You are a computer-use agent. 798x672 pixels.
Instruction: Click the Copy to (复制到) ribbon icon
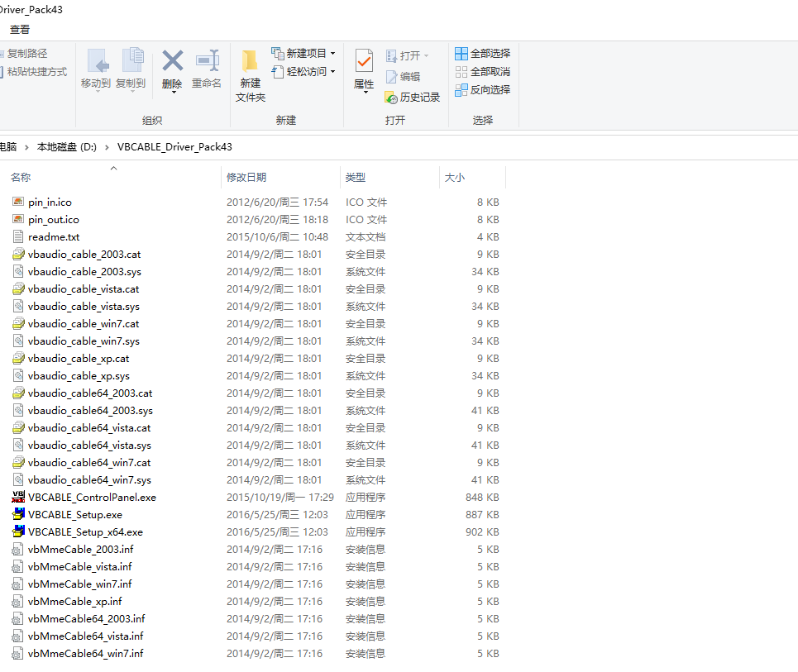132,60
